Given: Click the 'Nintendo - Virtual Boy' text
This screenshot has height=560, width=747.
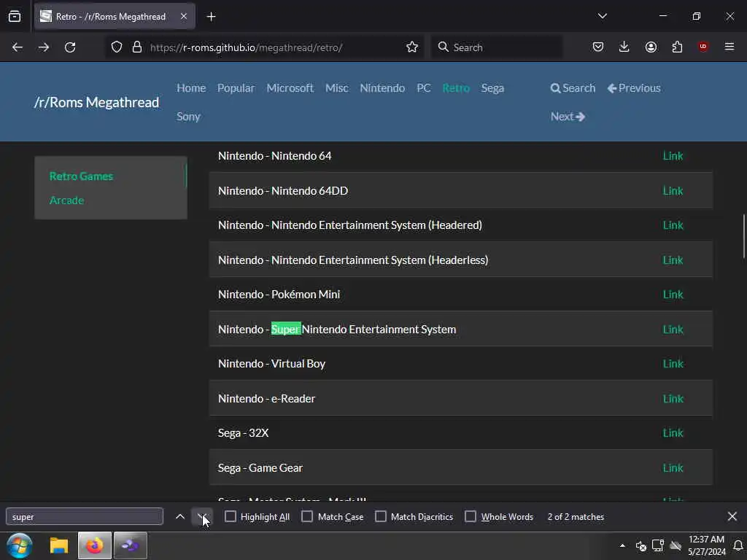Looking at the screenshot, I should point(271,364).
